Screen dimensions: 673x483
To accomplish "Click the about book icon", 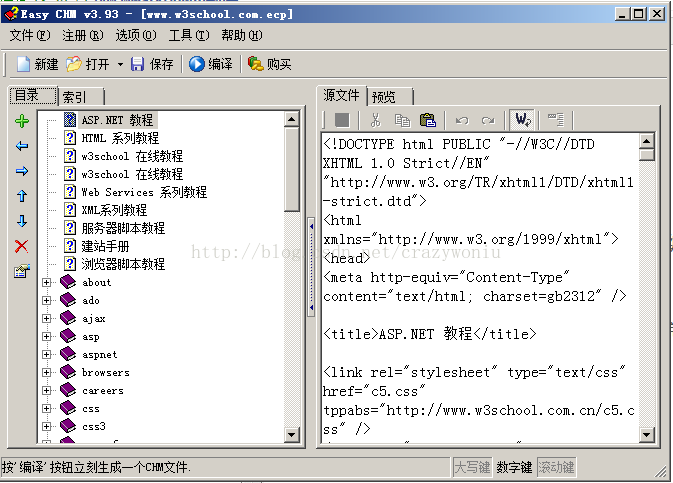I will click(68, 282).
